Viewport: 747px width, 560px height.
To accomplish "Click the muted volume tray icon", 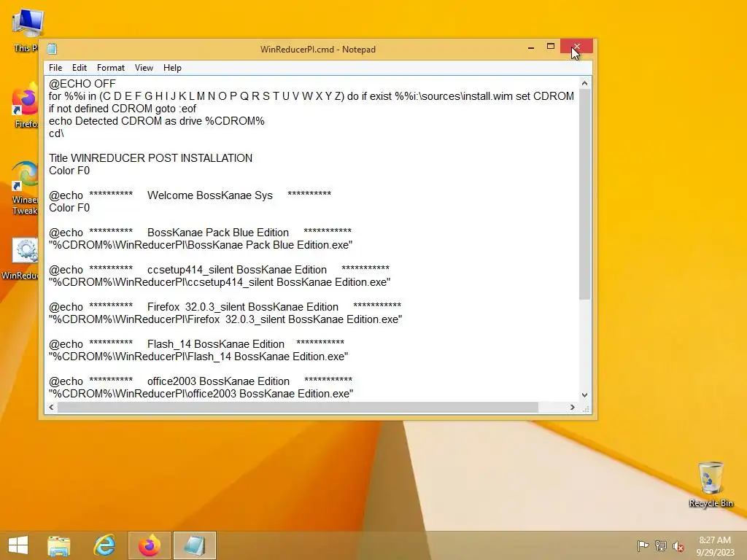I will tap(678, 546).
